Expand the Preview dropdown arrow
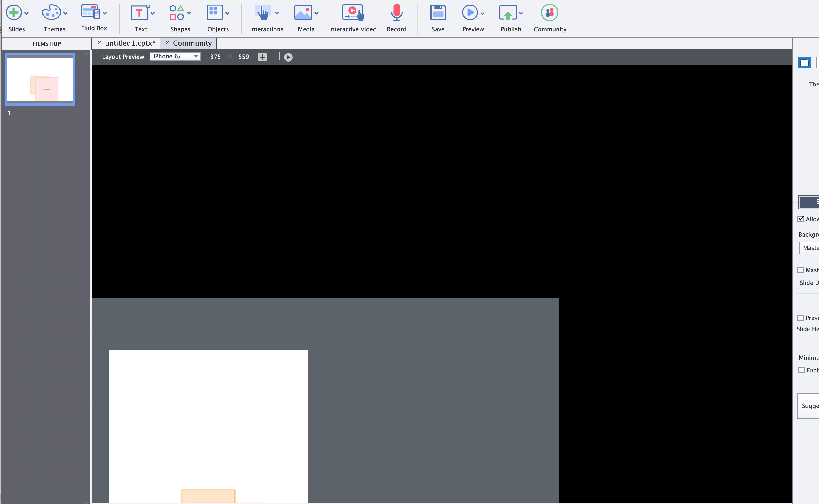Image resolution: width=819 pixels, height=504 pixels. point(482,13)
